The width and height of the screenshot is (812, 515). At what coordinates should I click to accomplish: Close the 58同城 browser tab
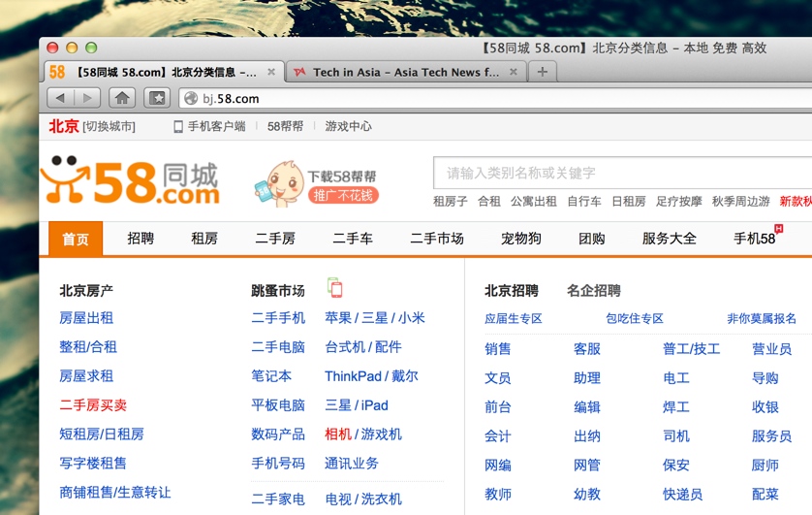point(271,72)
